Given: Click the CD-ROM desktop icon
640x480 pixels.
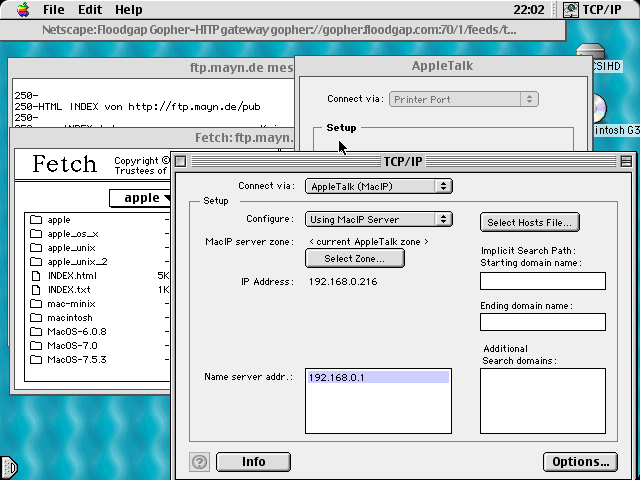Looking at the screenshot, I should click(600, 109).
